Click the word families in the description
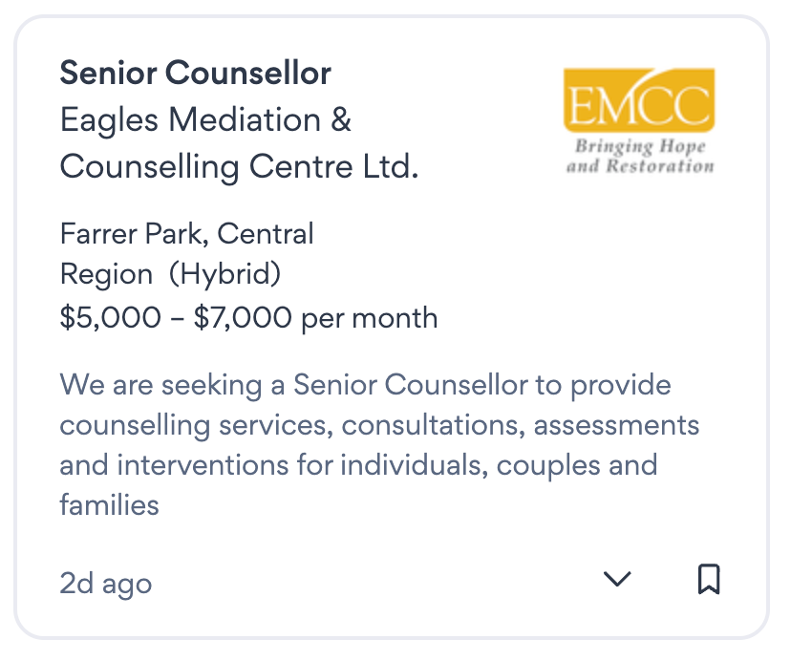This screenshot has height=661, width=812. (x=109, y=504)
